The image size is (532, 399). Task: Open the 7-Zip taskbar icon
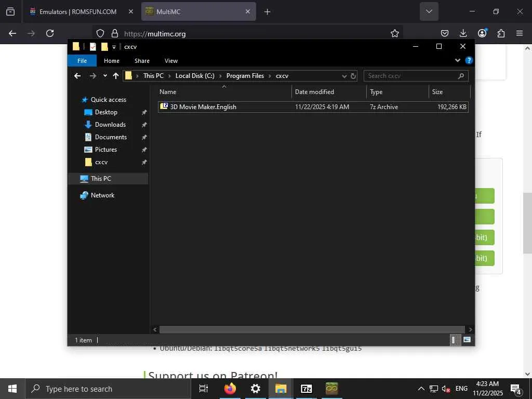click(307, 389)
